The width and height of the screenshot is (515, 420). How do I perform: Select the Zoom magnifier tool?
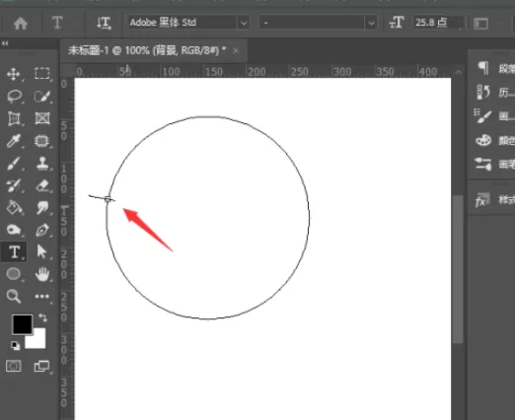pyautogui.click(x=14, y=296)
